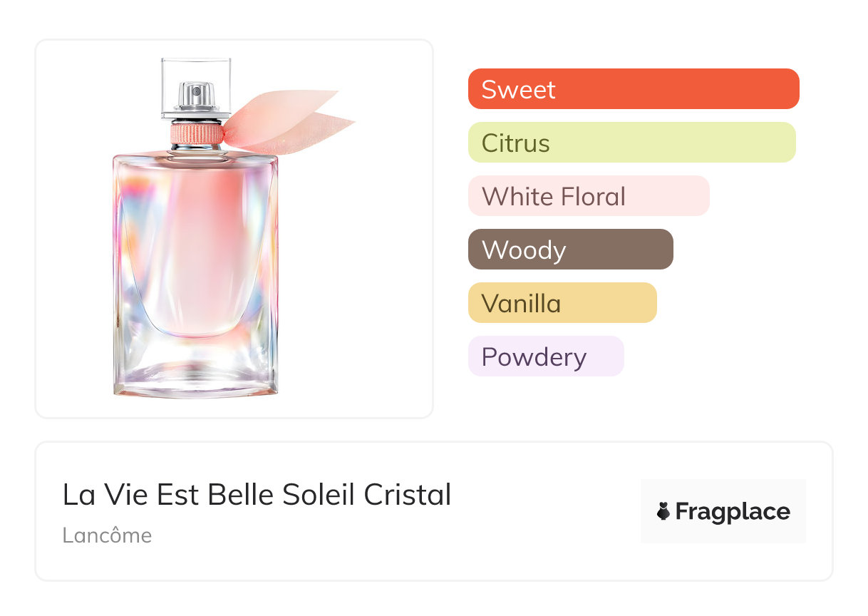The height and width of the screenshot is (616, 868).
Task: Click the coral collar ring on bottle neck
Action: [x=196, y=133]
